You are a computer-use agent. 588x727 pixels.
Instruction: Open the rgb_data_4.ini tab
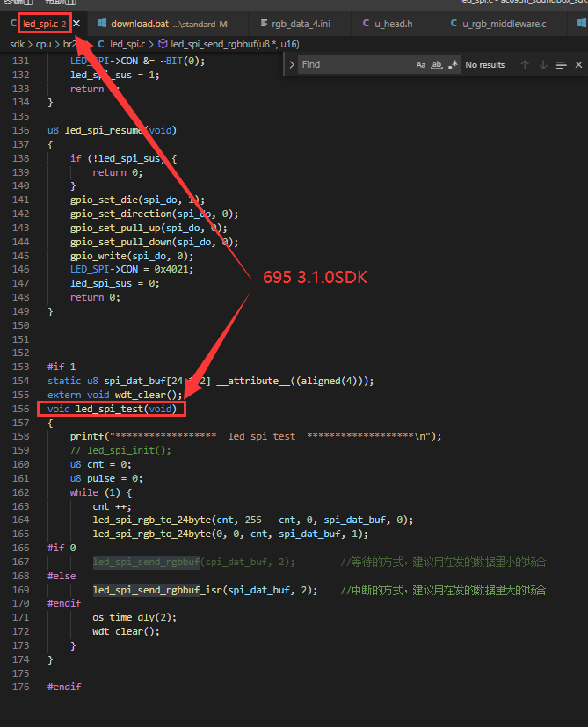(301, 24)
